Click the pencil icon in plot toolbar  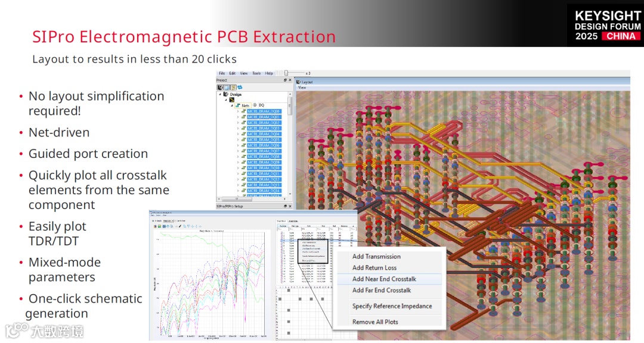[180, 226]
